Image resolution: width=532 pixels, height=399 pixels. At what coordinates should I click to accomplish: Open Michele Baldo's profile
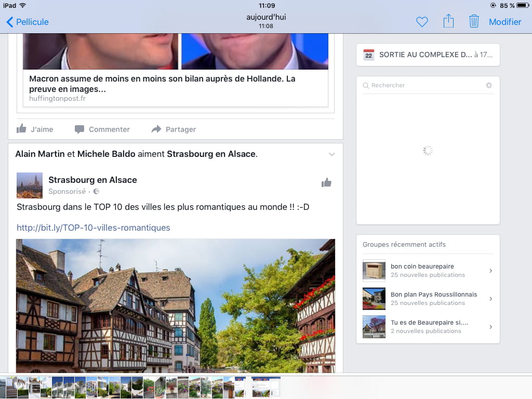tap(106, 154)
